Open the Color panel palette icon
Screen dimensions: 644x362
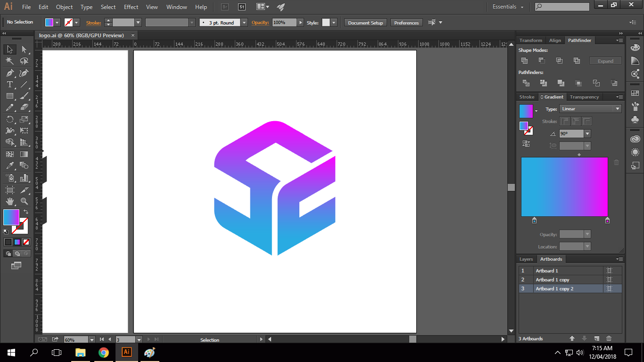[x=635, y=47]
